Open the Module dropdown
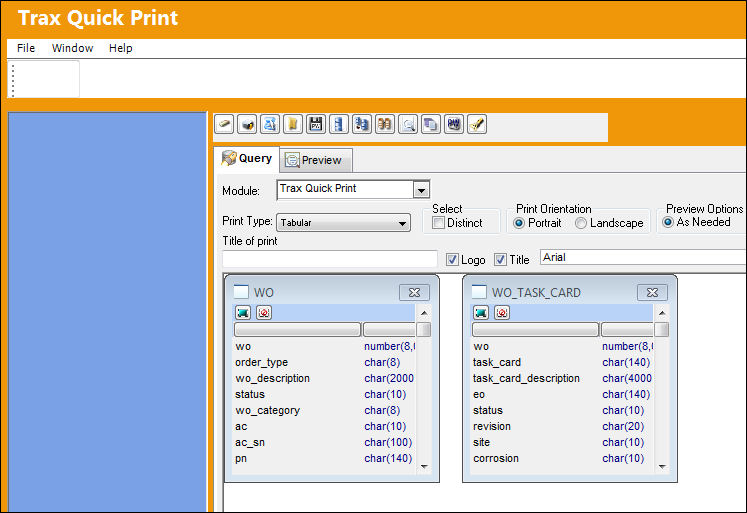This screenshot has height=513, width=747. (421, 191)
